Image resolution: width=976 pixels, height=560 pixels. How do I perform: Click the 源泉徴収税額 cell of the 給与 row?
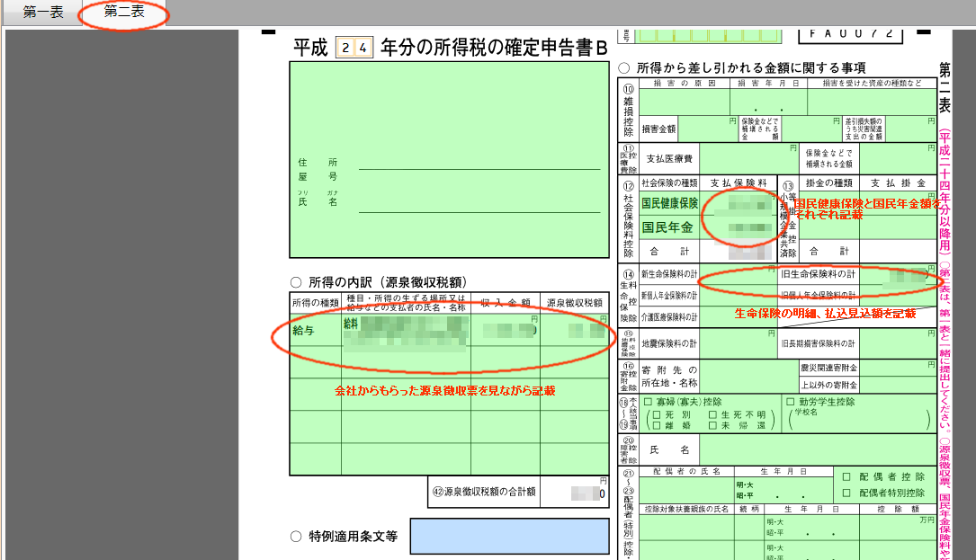pos(575,331)
